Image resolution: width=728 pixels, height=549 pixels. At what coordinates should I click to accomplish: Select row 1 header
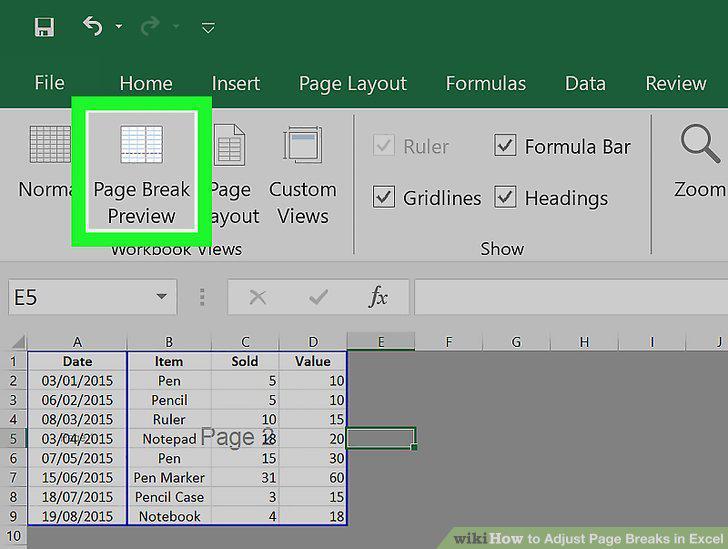pyautogui.click(x=13, y=361)
